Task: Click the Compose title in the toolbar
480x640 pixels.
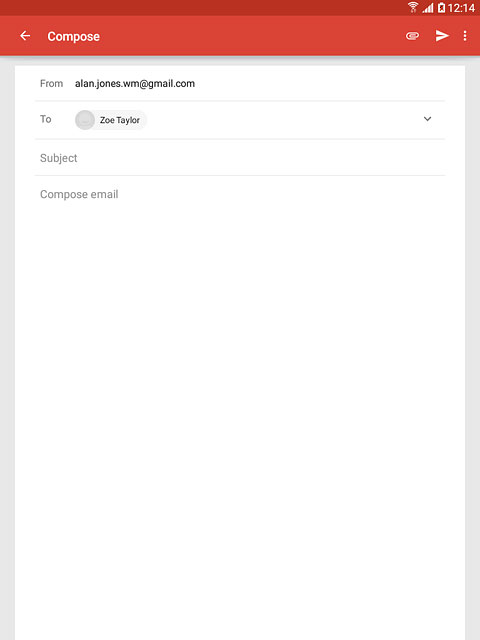Action: tap(73, 36)
